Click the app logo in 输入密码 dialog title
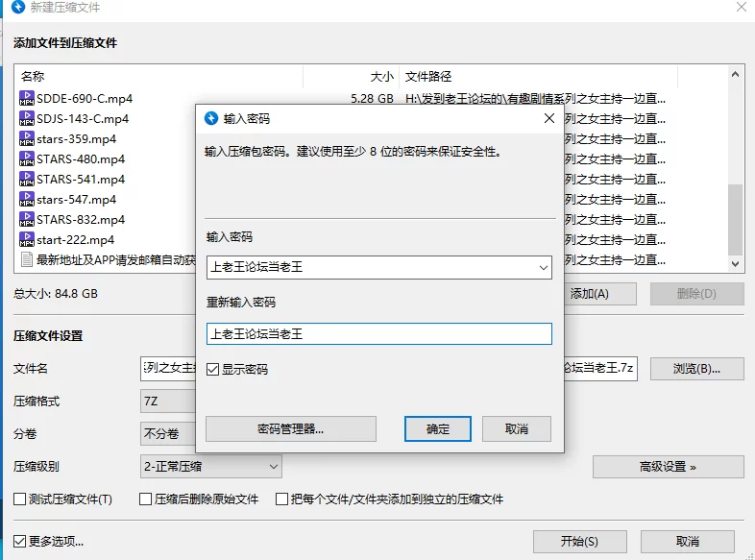Screen dimensions: 755x560 pyautogui.click(x=211, y=118)
